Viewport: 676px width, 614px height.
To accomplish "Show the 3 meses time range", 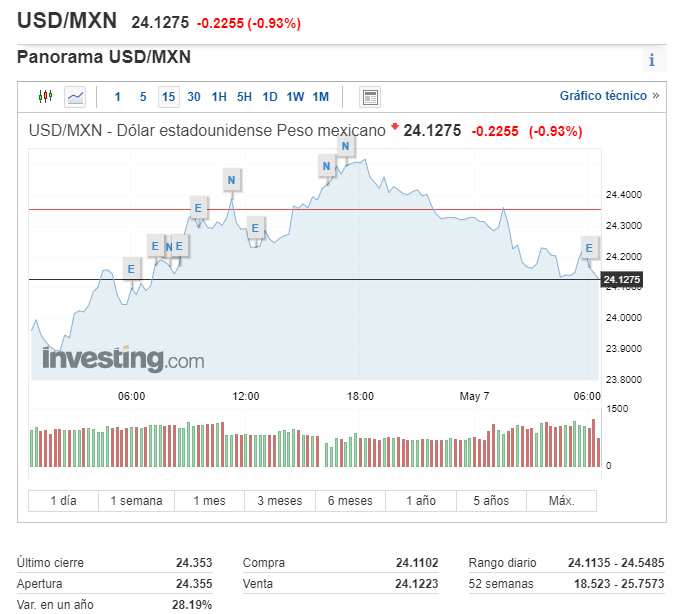I will [280, 501].
